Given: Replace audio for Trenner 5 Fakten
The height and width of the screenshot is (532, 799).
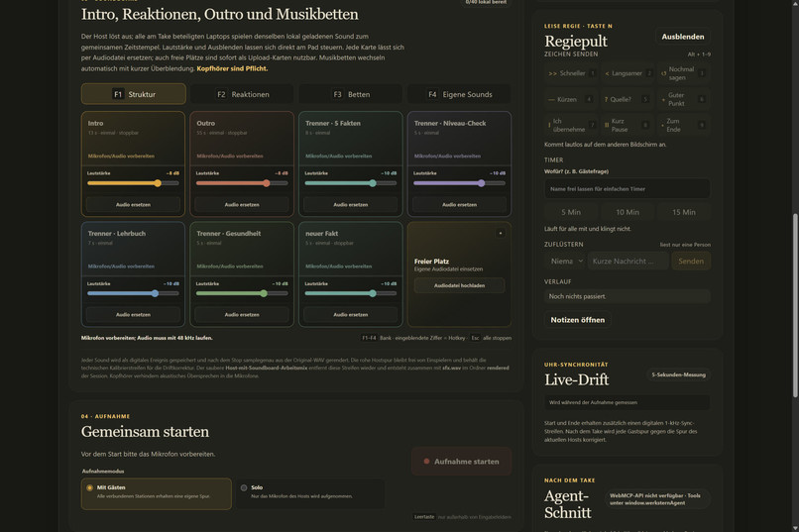Looking at the screenshot, I should (x=351, y=205).
